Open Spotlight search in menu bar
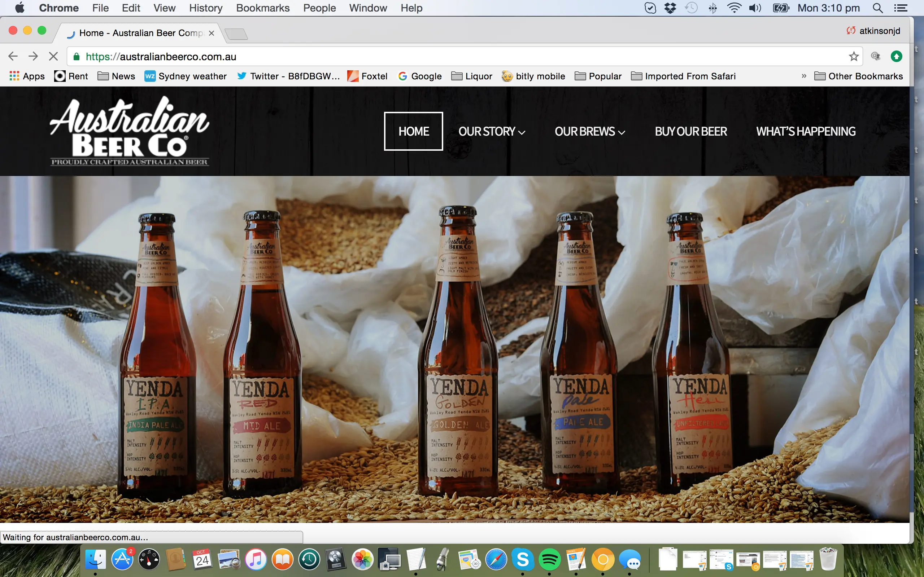924x577 pixels. pos(877,8)
